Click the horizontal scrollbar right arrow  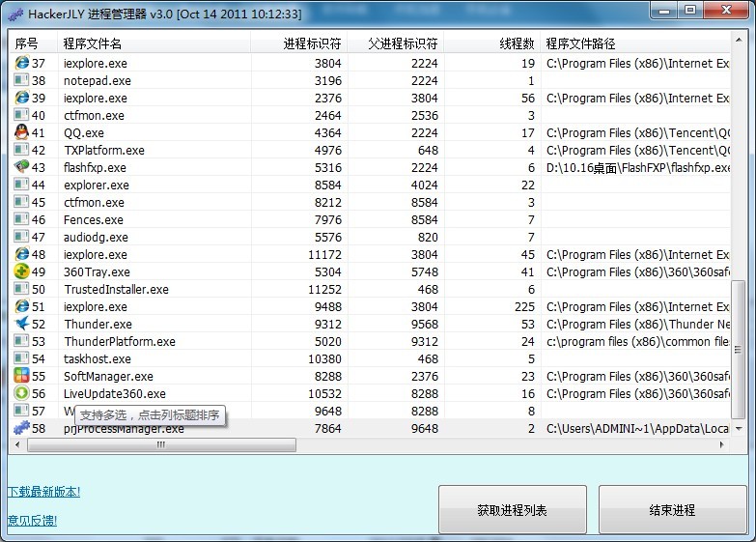click(724, 445)
